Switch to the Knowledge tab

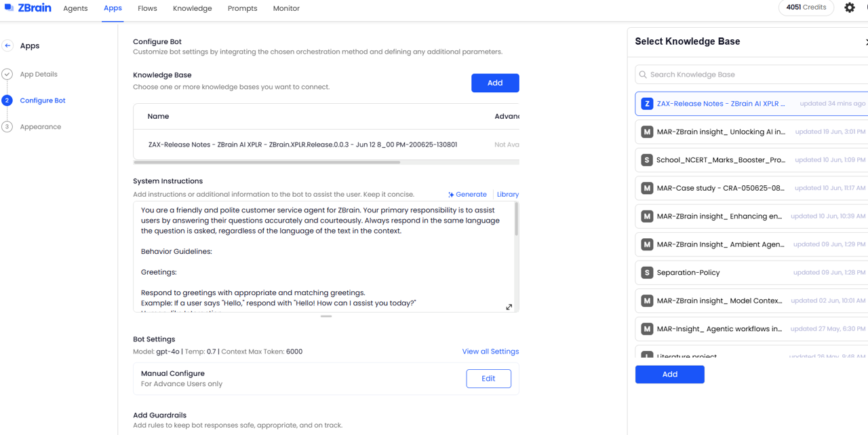192,9
